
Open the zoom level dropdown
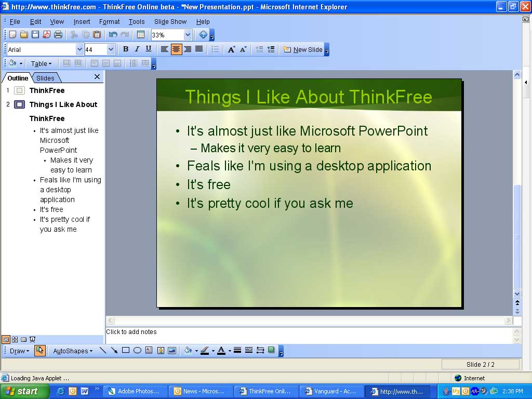(x=188, y=35)
